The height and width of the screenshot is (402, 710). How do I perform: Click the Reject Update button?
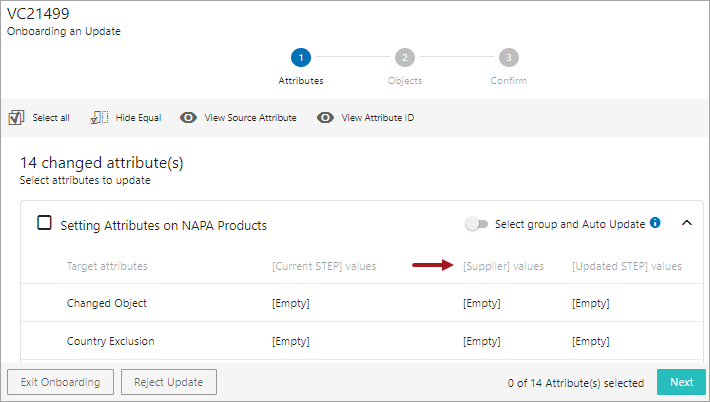[x=168, y=382]
